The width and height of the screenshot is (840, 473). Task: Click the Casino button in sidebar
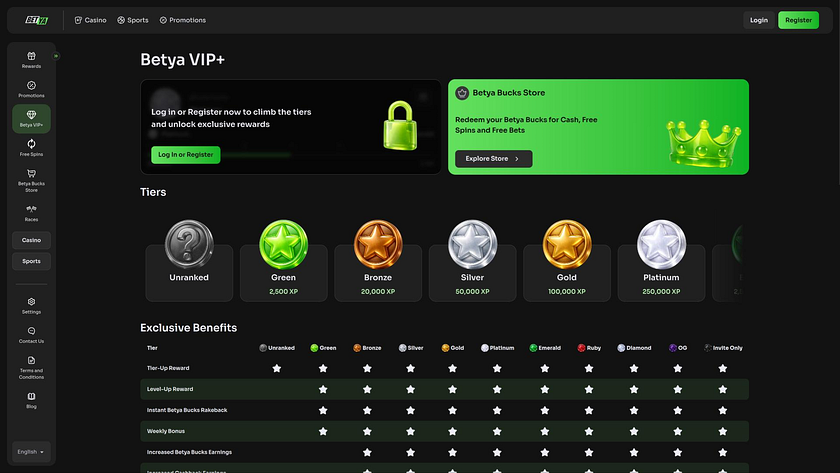pos(32,240)
